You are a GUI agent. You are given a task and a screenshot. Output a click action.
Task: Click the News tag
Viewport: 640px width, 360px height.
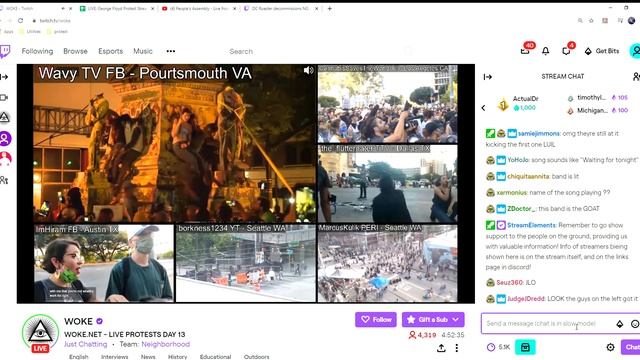tap(148, 357)
